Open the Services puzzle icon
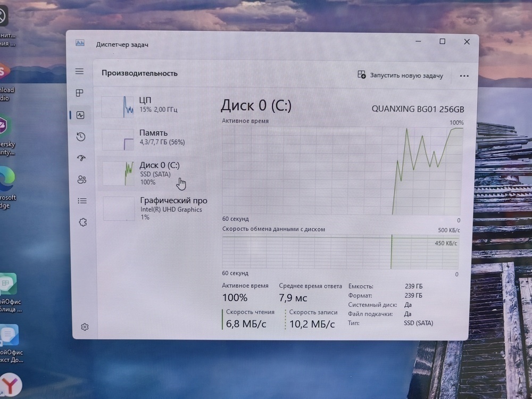Screen dimensions: 532x399 82,222
